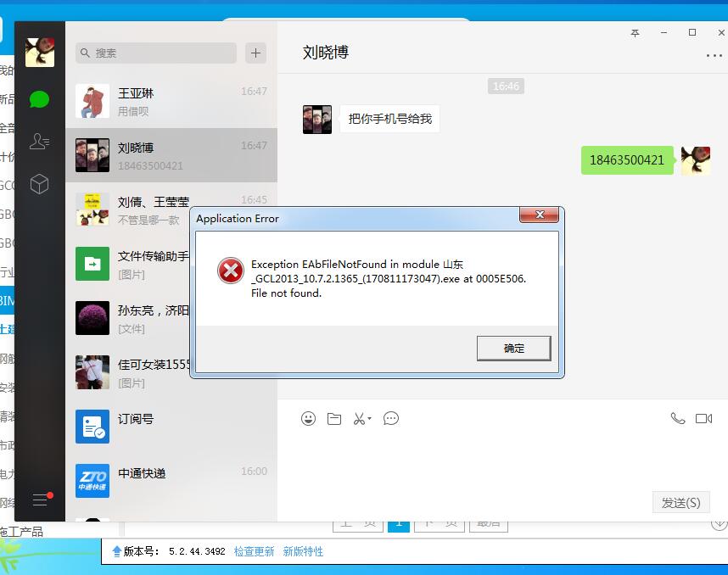Viewport: 728px width, 575px height.
Task: Minimize the WeChat window
Action: click(664, 33)
